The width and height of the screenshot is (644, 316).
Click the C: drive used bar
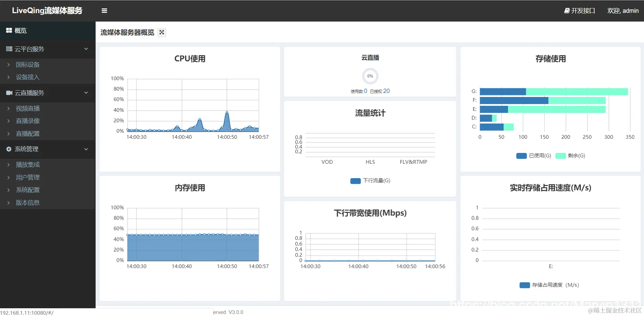[x=492, y=127]
